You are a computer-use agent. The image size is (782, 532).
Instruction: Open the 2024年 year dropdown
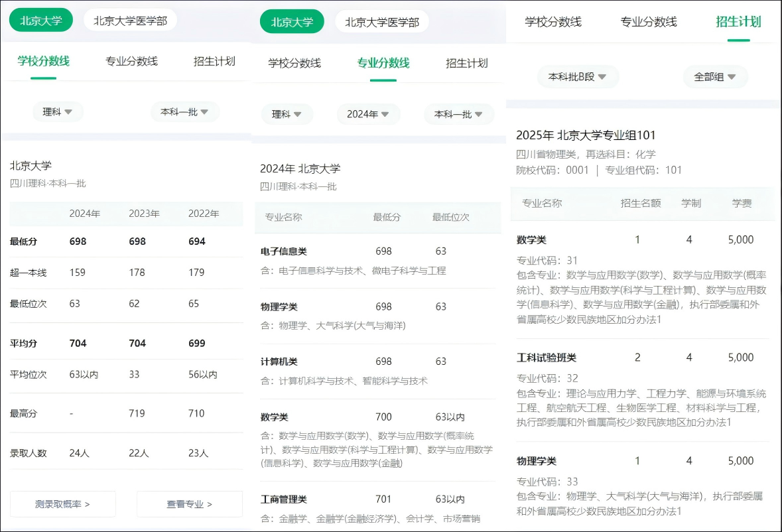tap(368, 114)
